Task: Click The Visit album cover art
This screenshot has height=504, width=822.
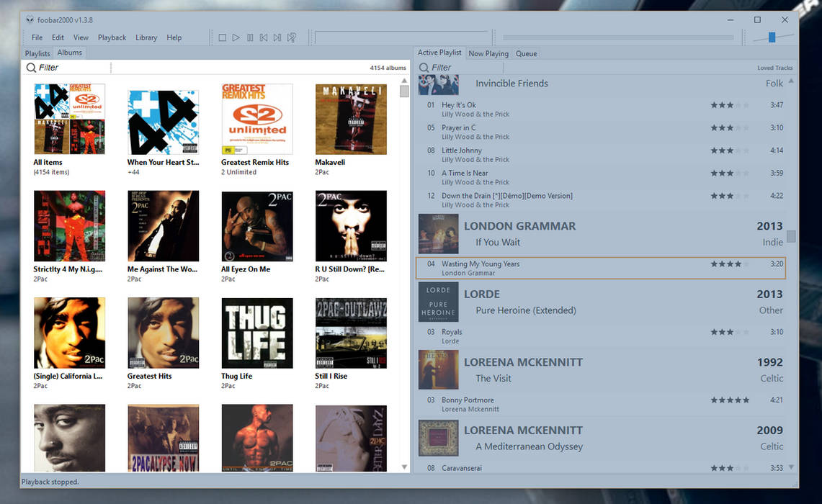Action: (438, 370)
